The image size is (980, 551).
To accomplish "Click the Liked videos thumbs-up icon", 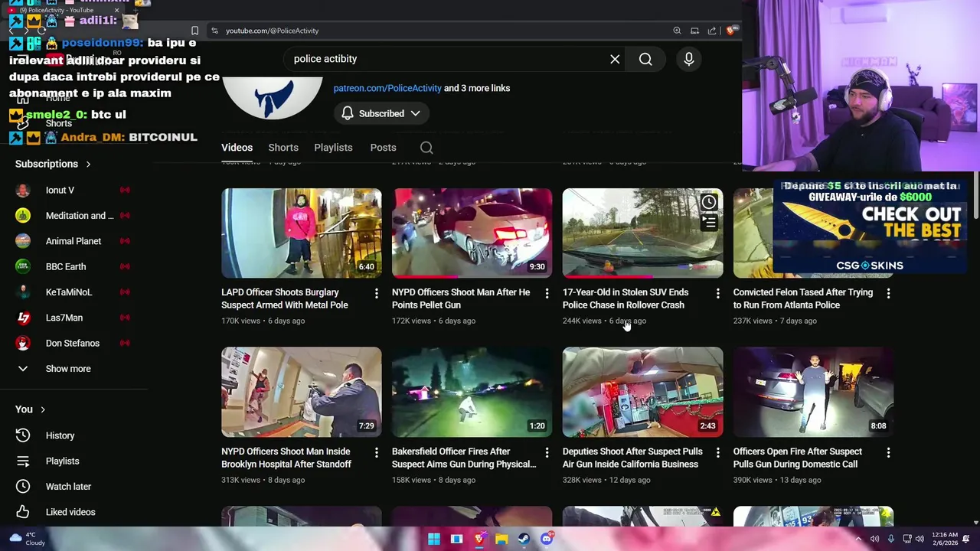I will 23,512.
